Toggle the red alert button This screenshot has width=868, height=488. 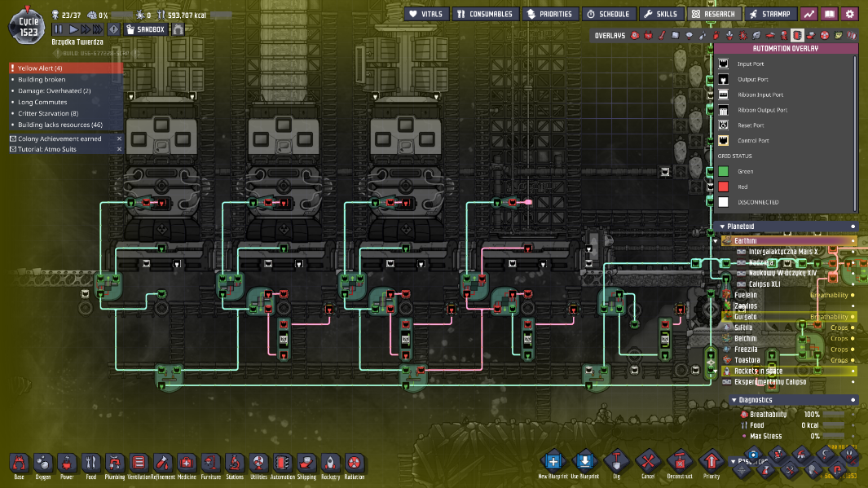[114, 29]
